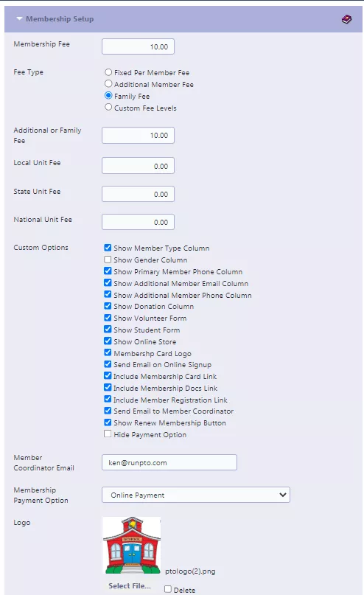Toggle Hide Payment Option checkbox

pyautogui.click(x=108, y=434)
